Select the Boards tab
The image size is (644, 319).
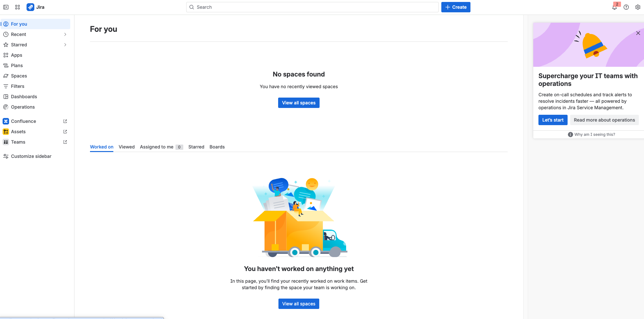point(217,147)
